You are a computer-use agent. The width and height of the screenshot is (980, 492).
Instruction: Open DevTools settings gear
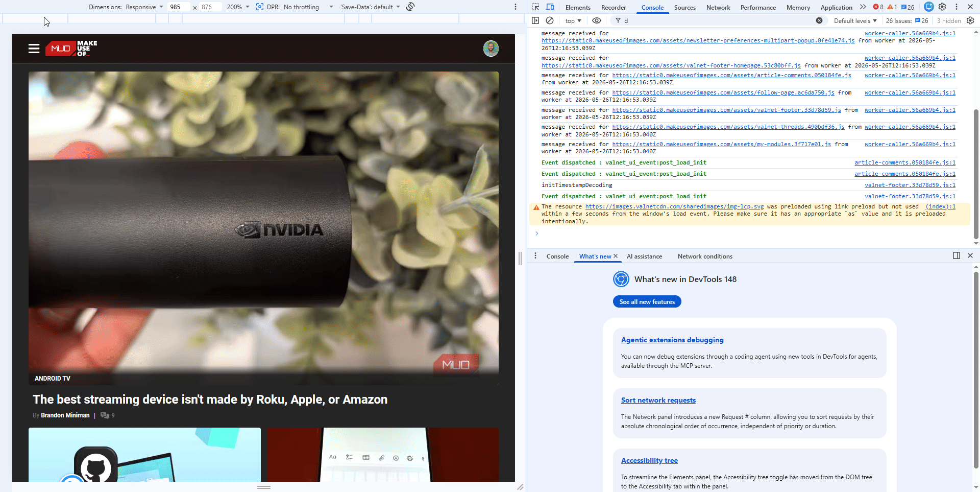point(942,7)
